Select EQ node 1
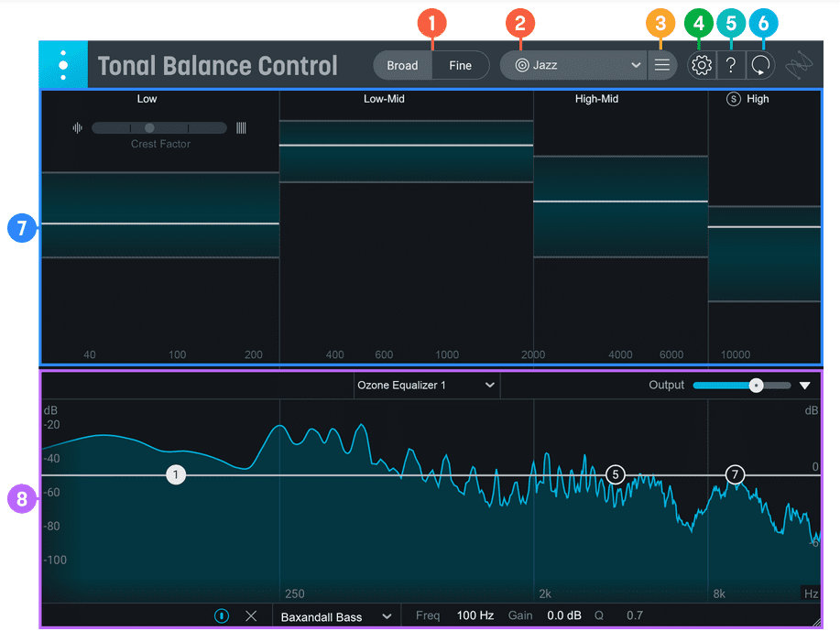 tap(176, 474)
